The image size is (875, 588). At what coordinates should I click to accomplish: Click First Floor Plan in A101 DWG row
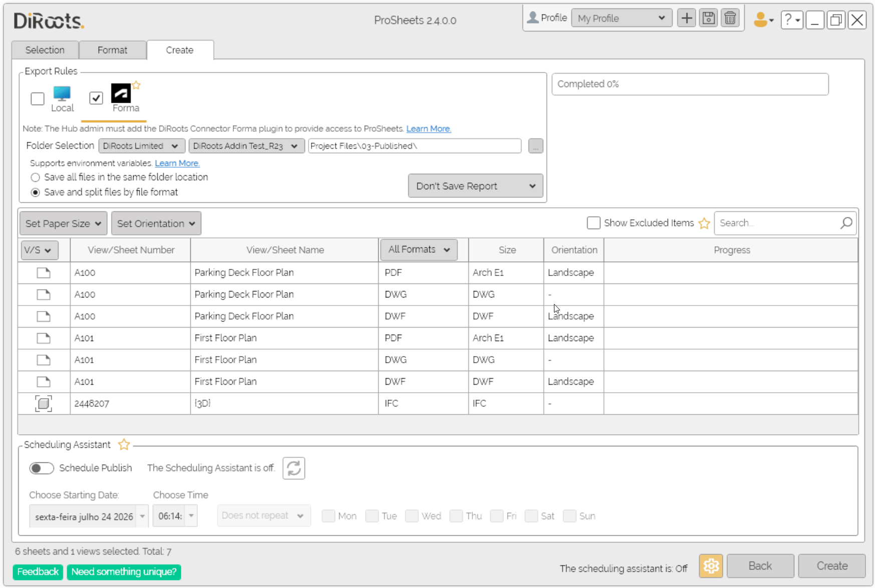pos(225,360)
